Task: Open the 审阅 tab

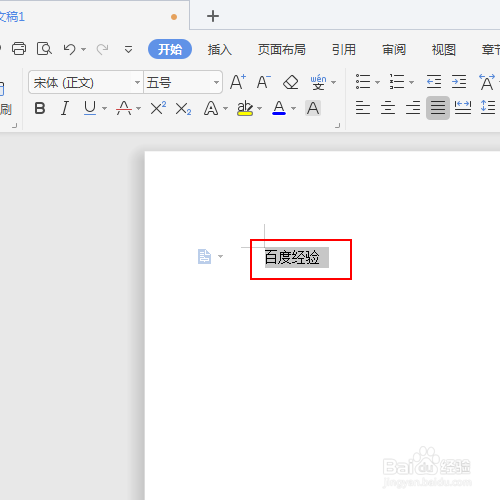Action: click(394, 50)
